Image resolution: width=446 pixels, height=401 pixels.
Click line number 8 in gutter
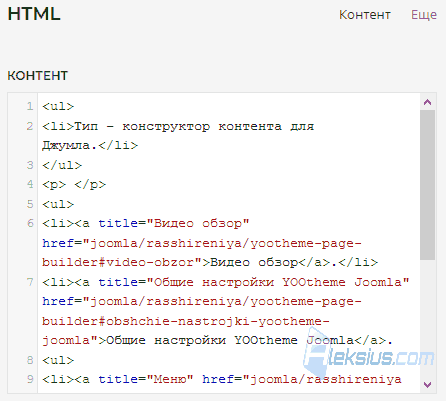pos(30,360)
